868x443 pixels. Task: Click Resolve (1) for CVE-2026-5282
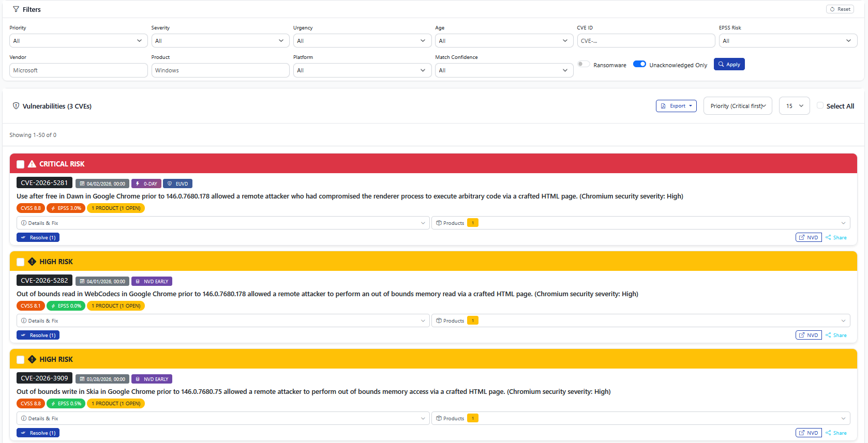[38, 335]
